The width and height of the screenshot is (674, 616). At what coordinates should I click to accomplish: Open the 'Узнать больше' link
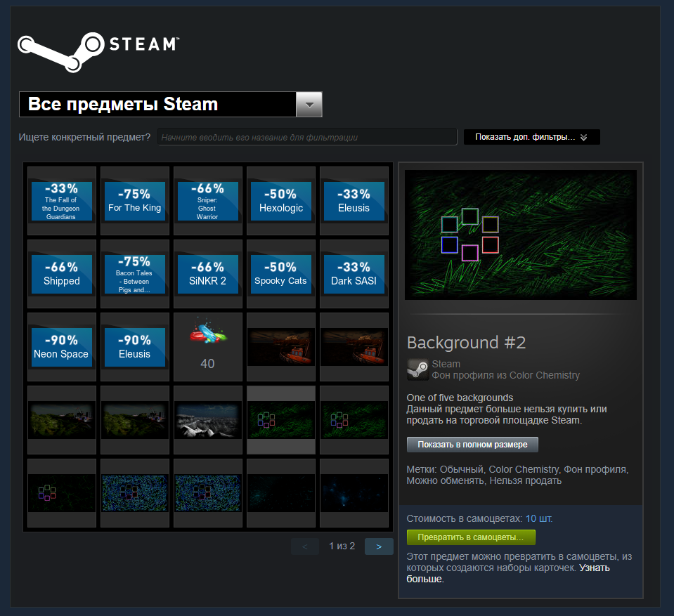pyautogui.click(x=508, y=573)
